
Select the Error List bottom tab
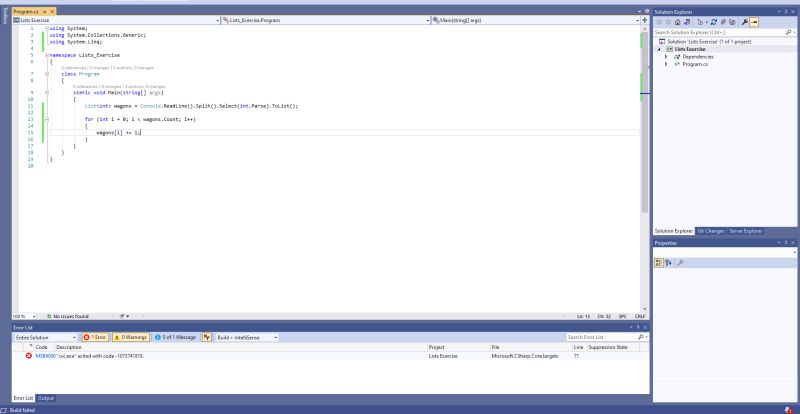coord(23,398)
